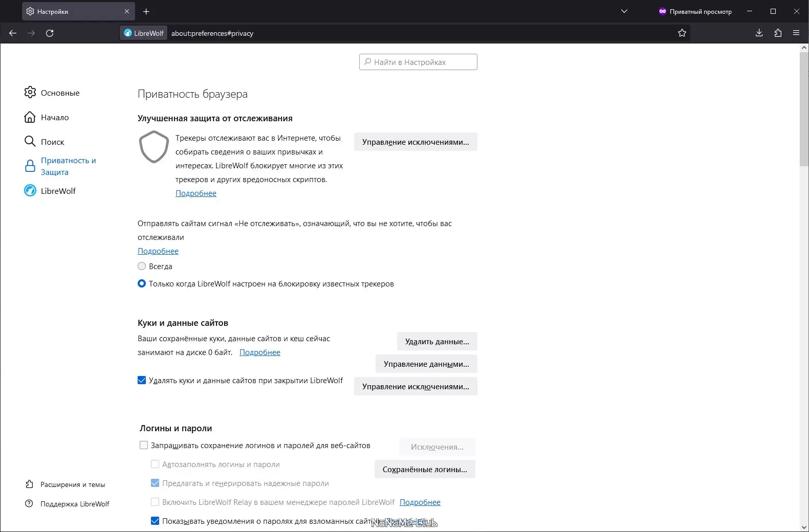Open the LibreWolf settings section in the sidebar
This screenshot has width=809, height=532.
pos(58,191)
